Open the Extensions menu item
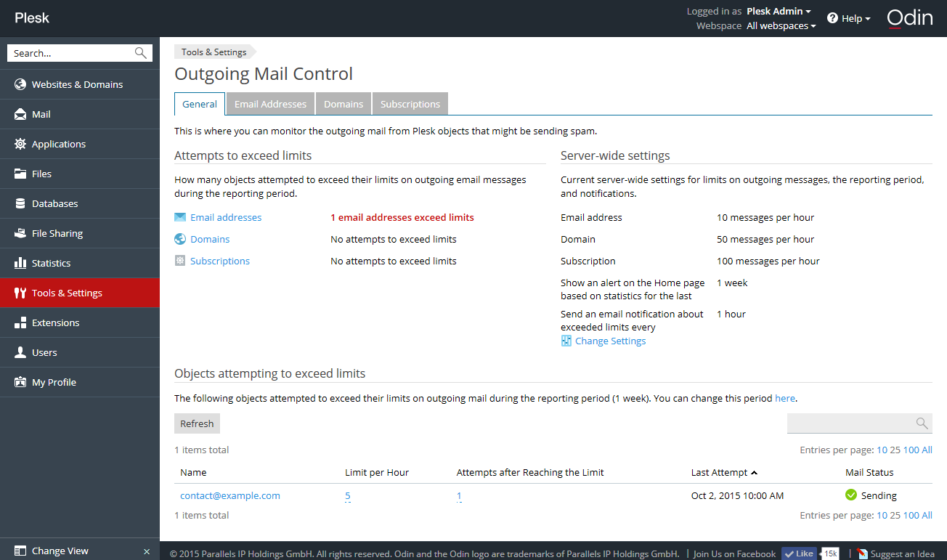Screen dimensions: 947x560 tap(80, 322)
